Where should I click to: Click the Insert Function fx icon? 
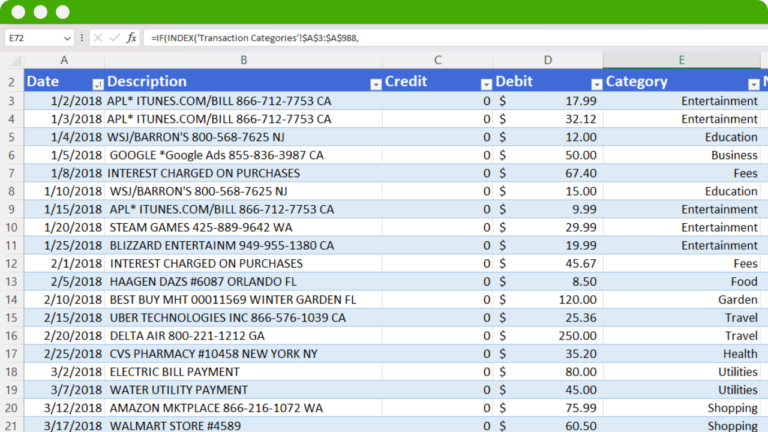pyautogui.click(x=131, y=38)
